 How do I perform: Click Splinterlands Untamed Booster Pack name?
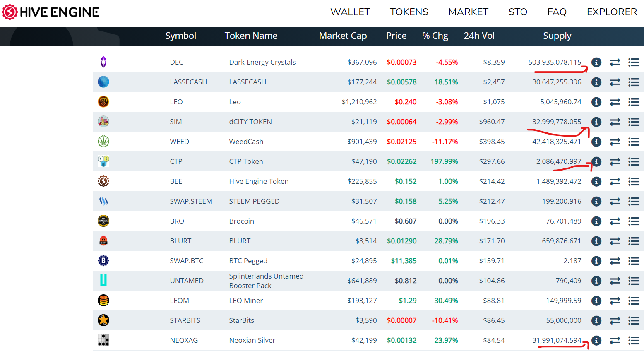pos(267,281)
